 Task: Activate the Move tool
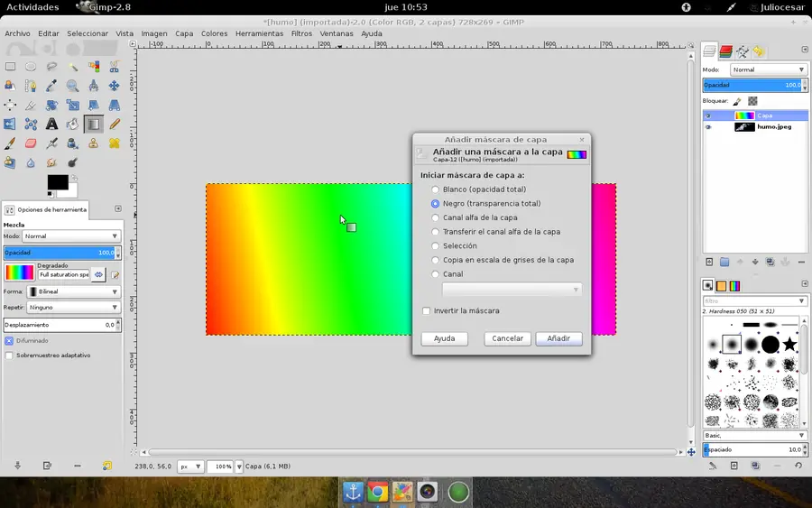pos(115,87)
